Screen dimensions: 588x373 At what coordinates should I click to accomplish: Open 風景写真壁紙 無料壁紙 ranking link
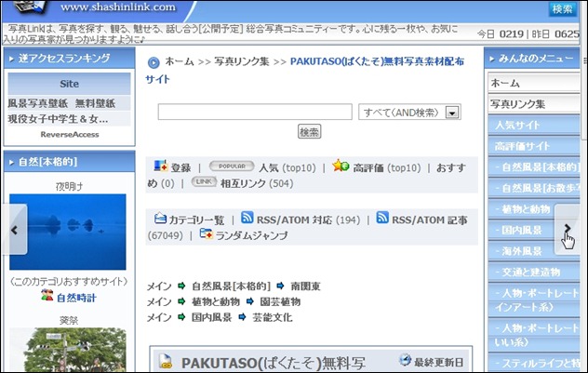pos(61,103)
